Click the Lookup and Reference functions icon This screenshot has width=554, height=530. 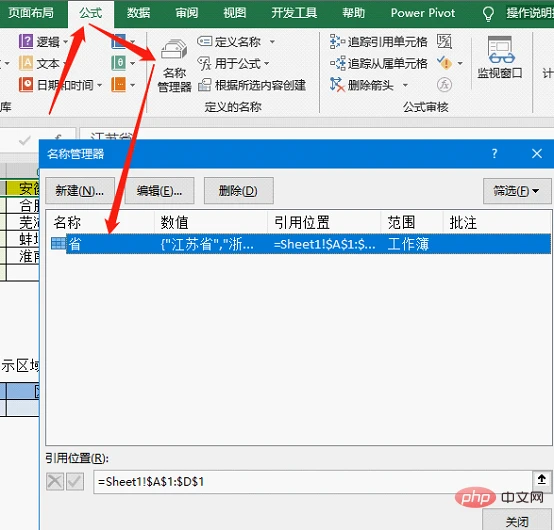pyautogui.click(x=119, y=42)
